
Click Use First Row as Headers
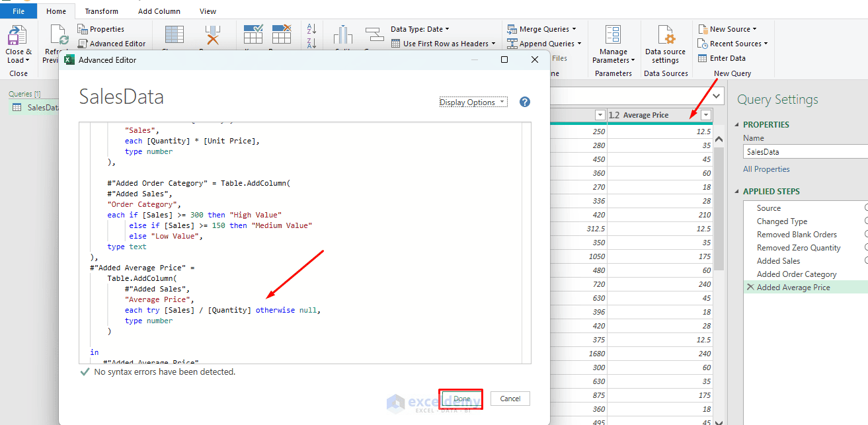click(x=443, y=44)
